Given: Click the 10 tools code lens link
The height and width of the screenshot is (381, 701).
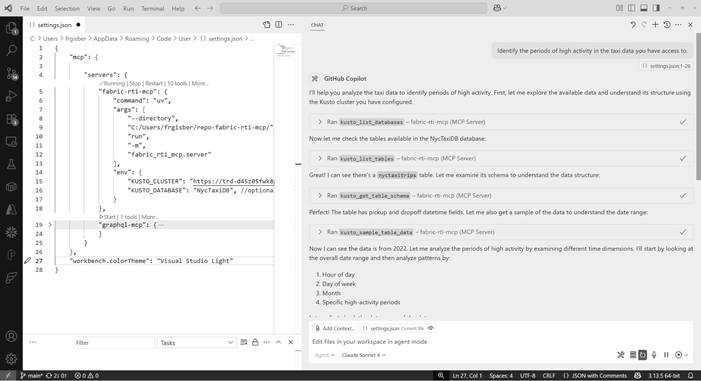Looking at the screenshot, I should tap(177, 83).
